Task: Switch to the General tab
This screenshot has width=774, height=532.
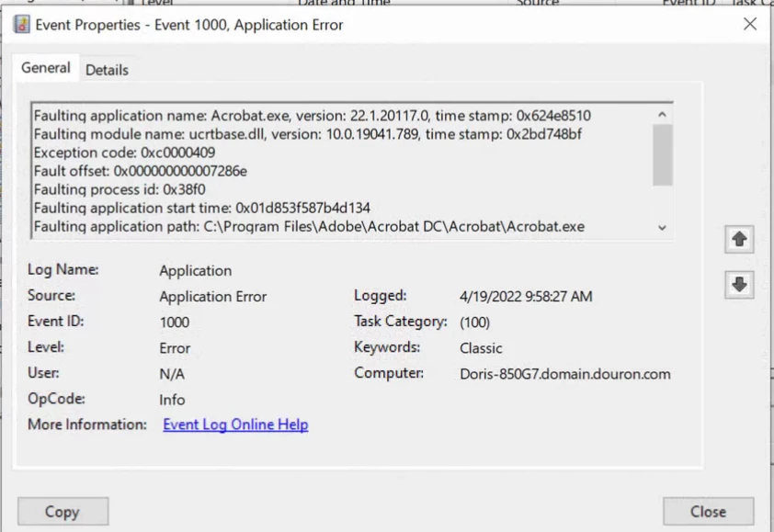Action: pyautogui.click(x=45, y=68)
